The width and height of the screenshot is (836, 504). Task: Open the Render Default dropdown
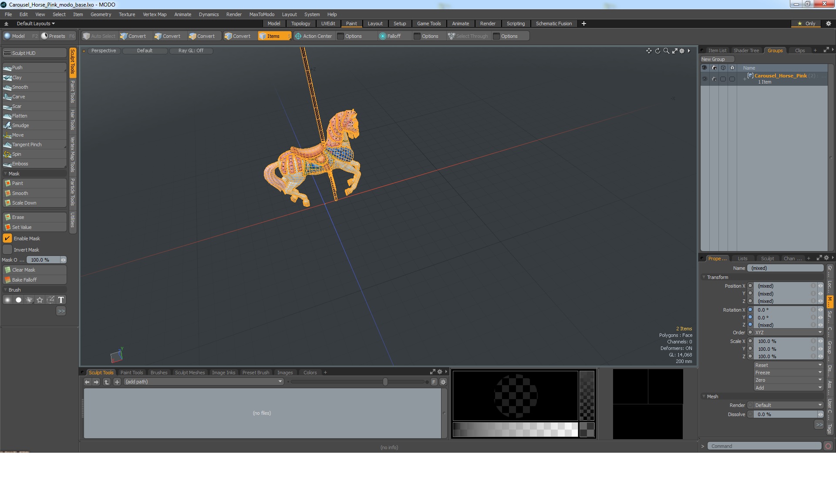789,405
